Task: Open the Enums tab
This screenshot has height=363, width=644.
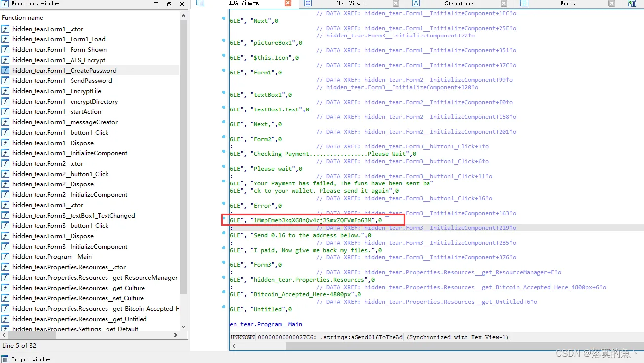Action: pos(568,3)
